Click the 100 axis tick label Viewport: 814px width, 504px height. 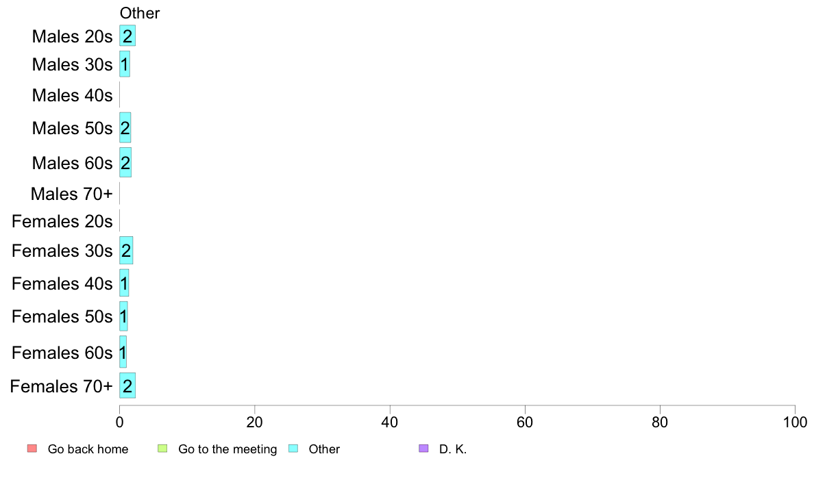795,422
